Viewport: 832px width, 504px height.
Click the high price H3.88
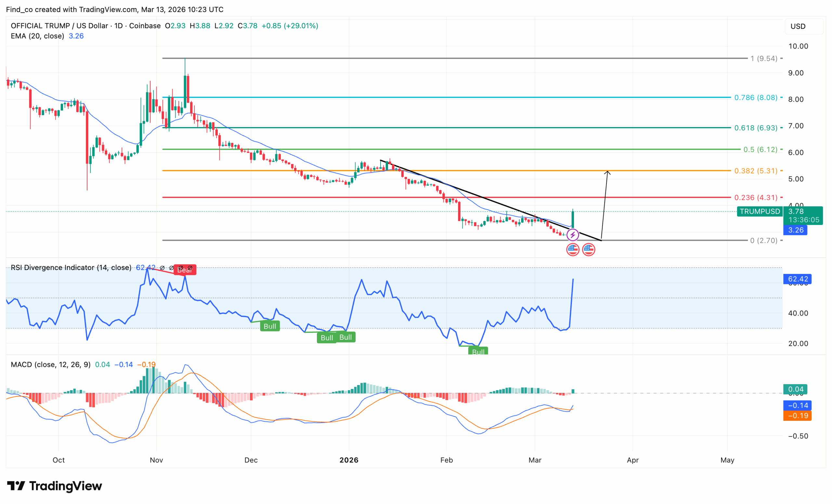(x=200, y=26)
